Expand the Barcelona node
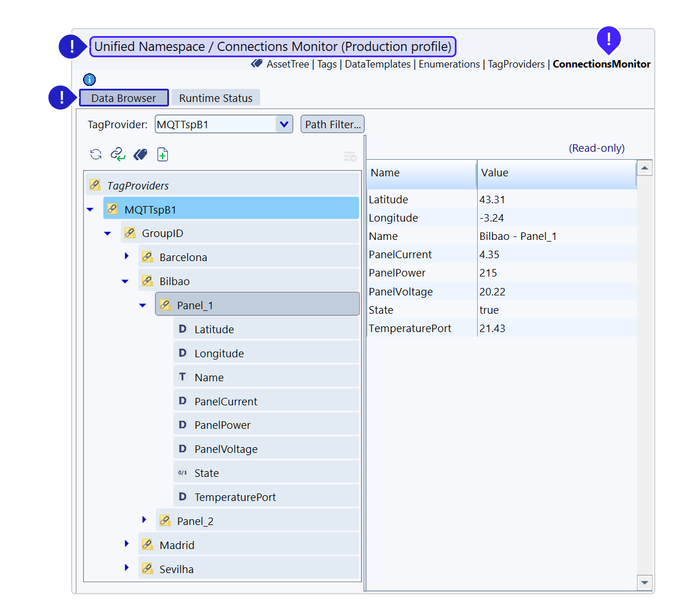The width and height of the screenshot is (700, 616). 127,256
